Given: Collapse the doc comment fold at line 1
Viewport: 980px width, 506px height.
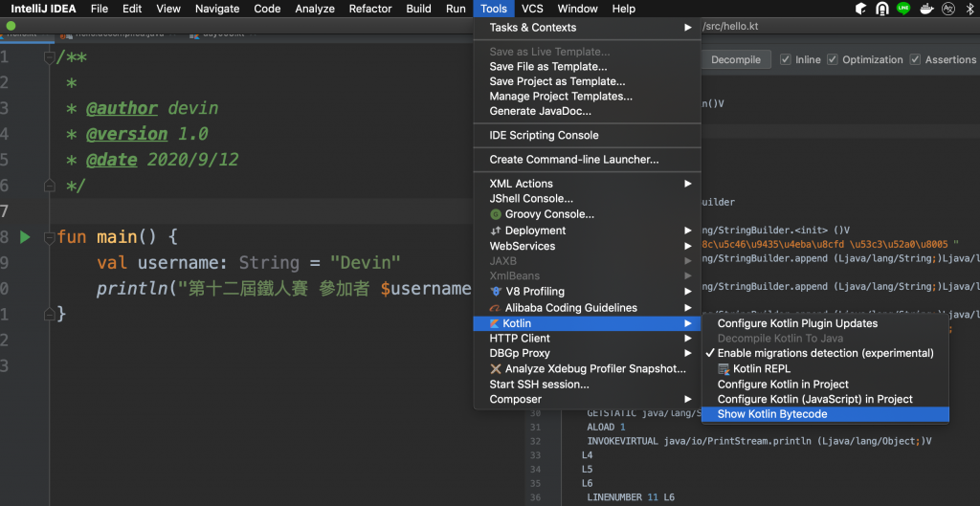Looking at the screenshot, I should pos(50,57).
